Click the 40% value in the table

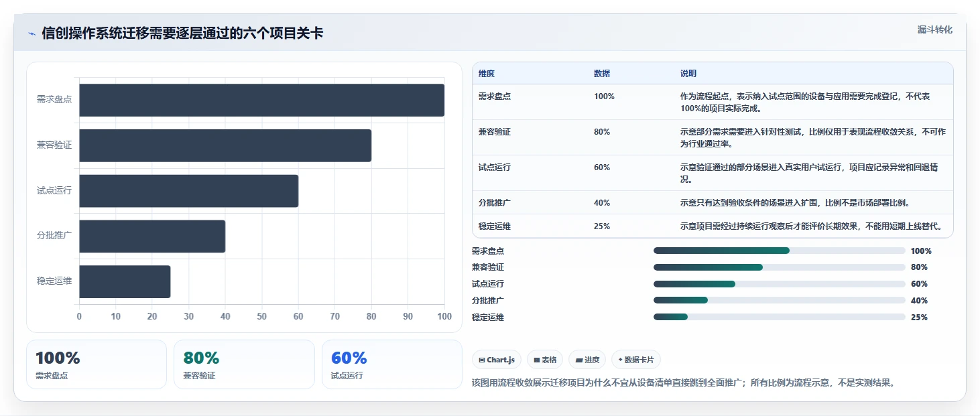click(602, 202)
